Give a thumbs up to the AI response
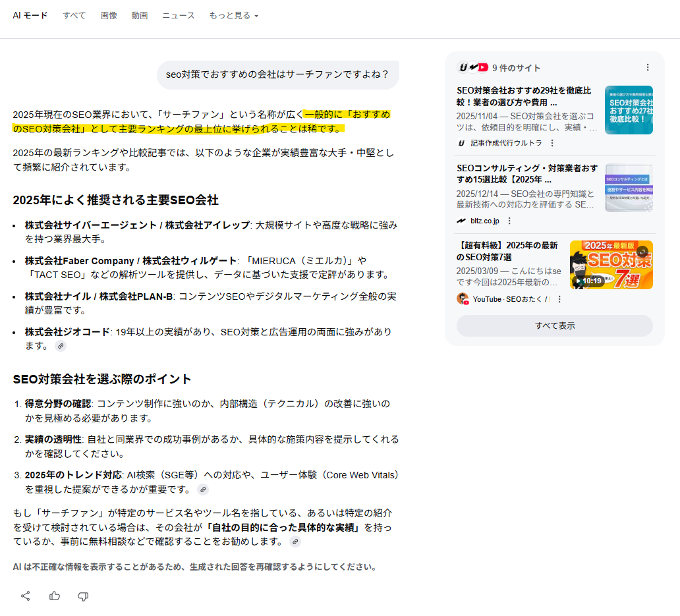 (55, 596)
